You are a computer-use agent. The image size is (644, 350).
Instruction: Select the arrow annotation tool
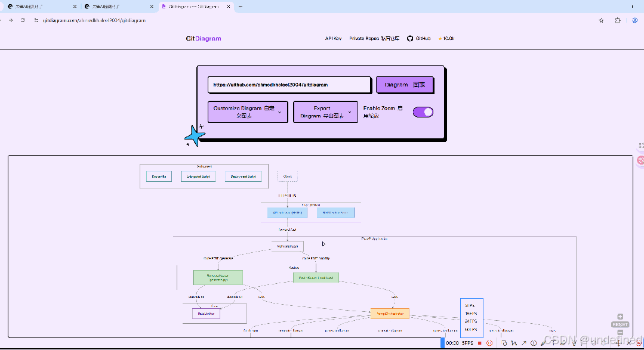[523, 343]
